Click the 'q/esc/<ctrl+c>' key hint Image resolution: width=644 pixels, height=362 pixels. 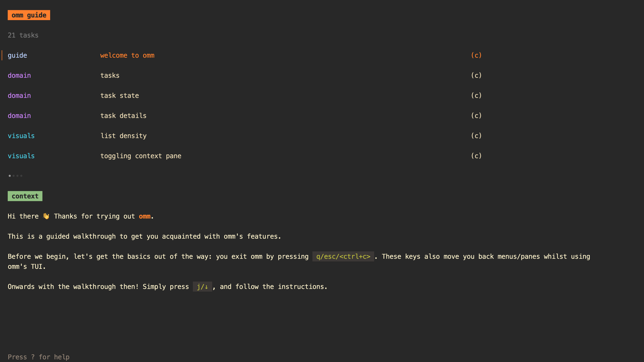(343, 257)
